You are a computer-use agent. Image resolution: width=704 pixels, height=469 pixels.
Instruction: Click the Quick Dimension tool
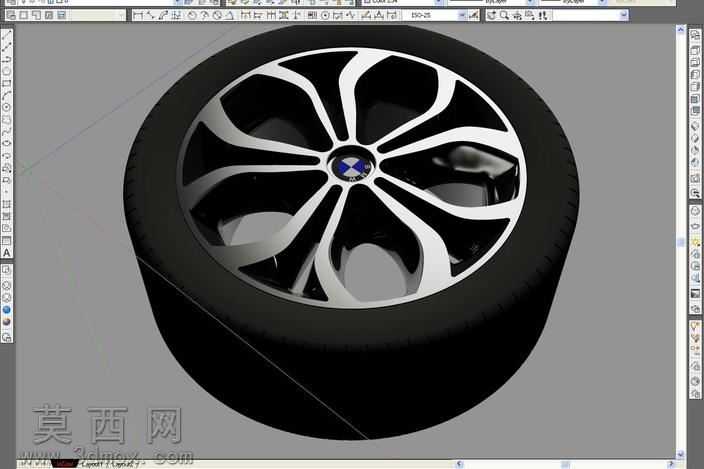pos(245,16)
